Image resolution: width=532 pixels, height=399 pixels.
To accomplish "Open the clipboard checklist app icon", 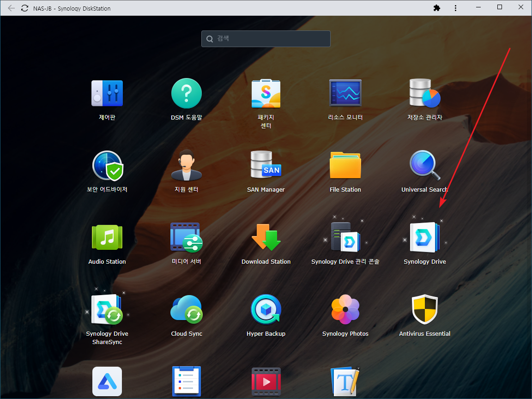I will [187, 381].
